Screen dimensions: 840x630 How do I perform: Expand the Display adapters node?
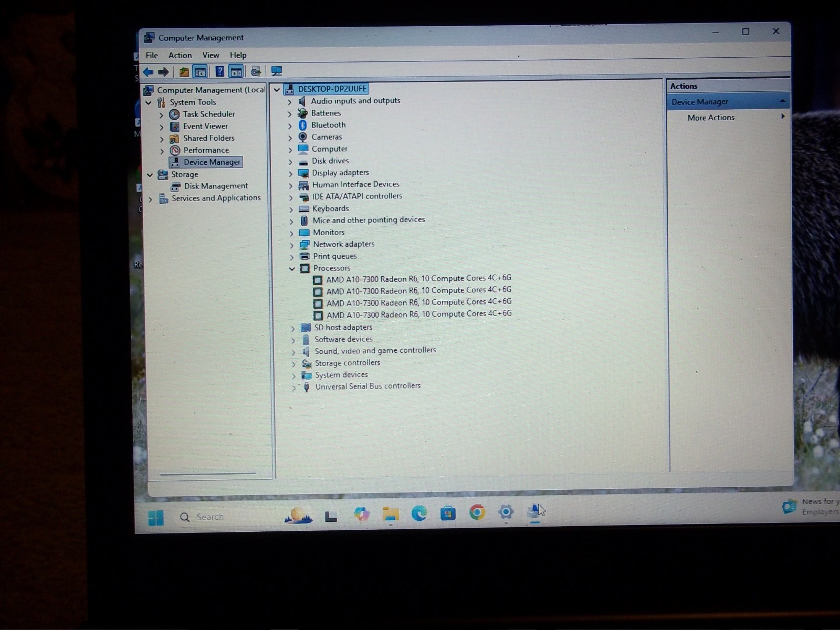(x=291, y=173)
